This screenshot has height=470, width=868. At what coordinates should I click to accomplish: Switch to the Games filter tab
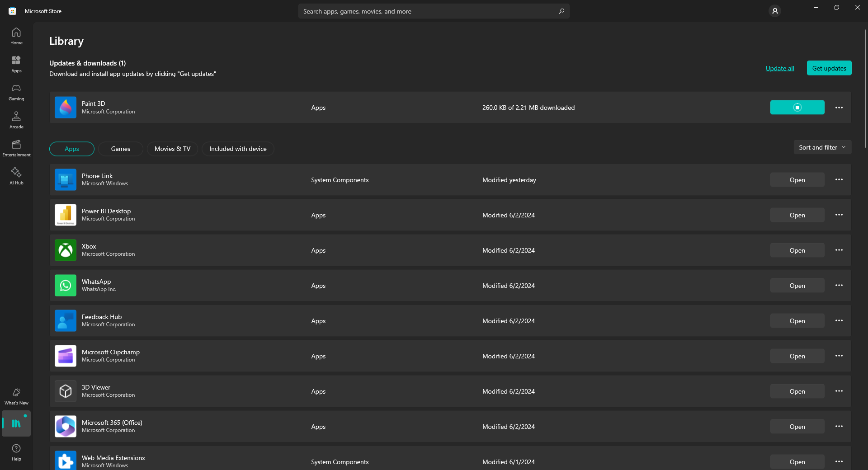pyautogui.click(x=121, y=149)
